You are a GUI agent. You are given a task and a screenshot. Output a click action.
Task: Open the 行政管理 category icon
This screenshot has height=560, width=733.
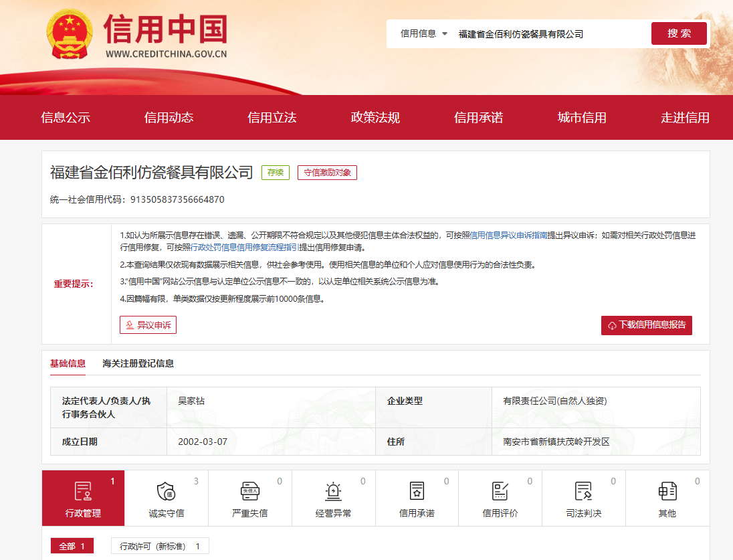83,492
